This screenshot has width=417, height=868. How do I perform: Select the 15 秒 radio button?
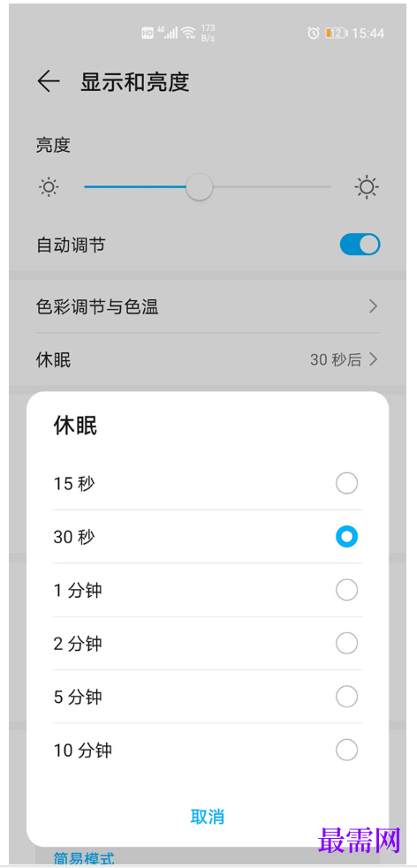tap(346, 484)
